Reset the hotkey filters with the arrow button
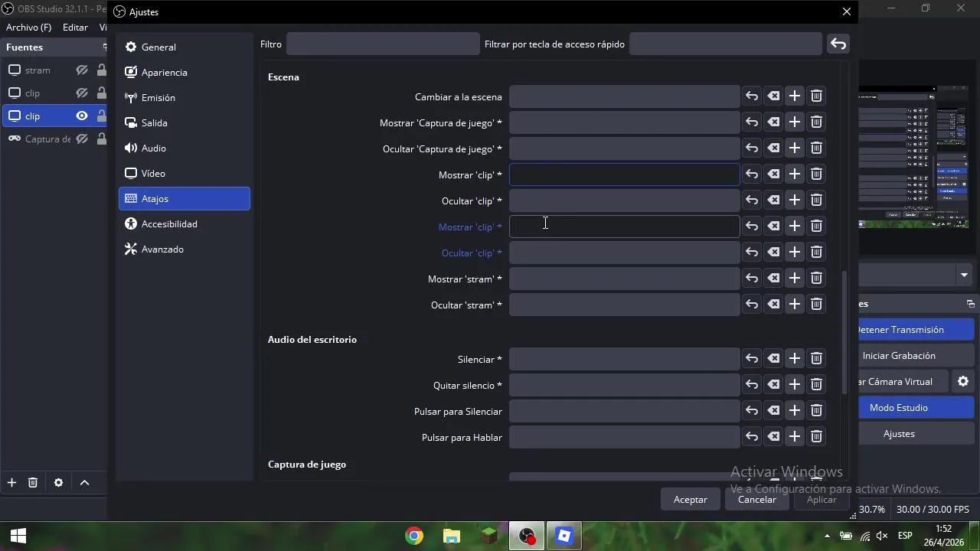Screen dimensions: 980x551 click(838, 44)
